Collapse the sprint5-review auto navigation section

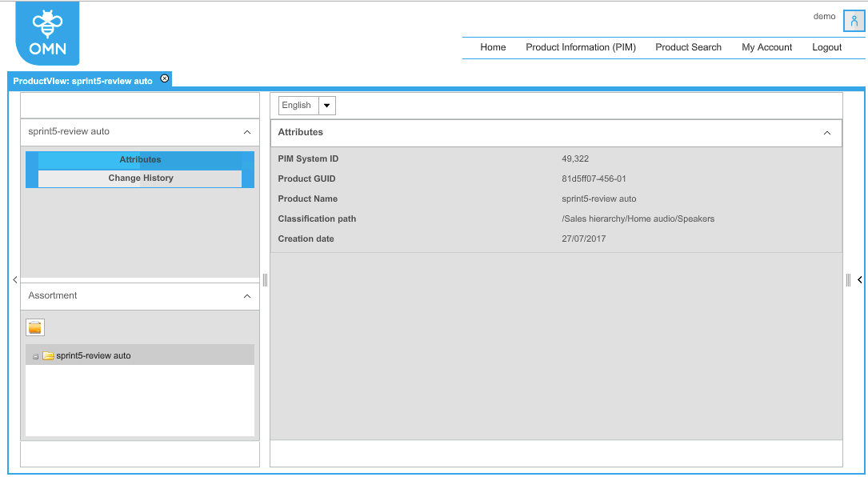[247, 131]
